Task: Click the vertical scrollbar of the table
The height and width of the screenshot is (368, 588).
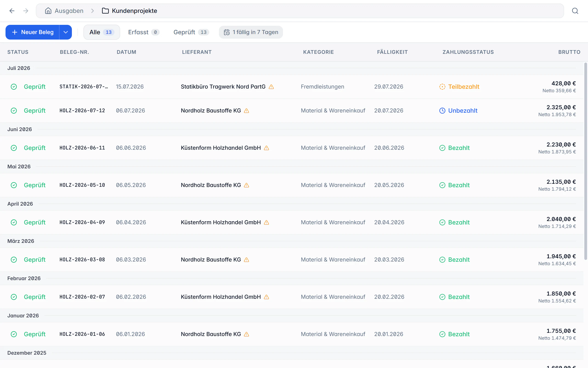Action: coord(585,161)
